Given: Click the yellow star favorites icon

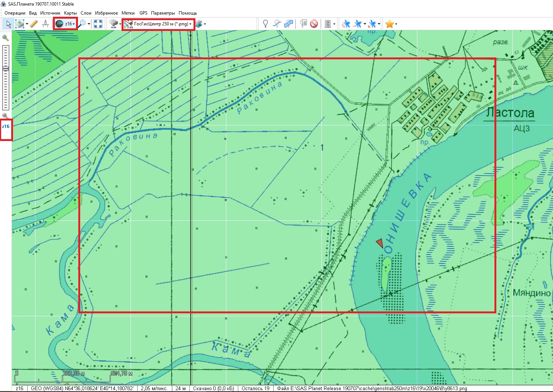Looking at the screenshot, I should pyautogui.click(x=389, y=24).
